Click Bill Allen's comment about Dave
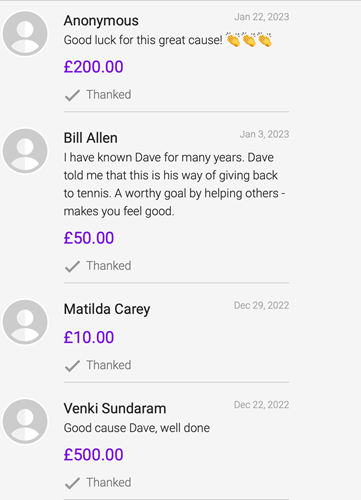This screenshot has height=500, width=361. pyautogui.click(x=174, y=184)
